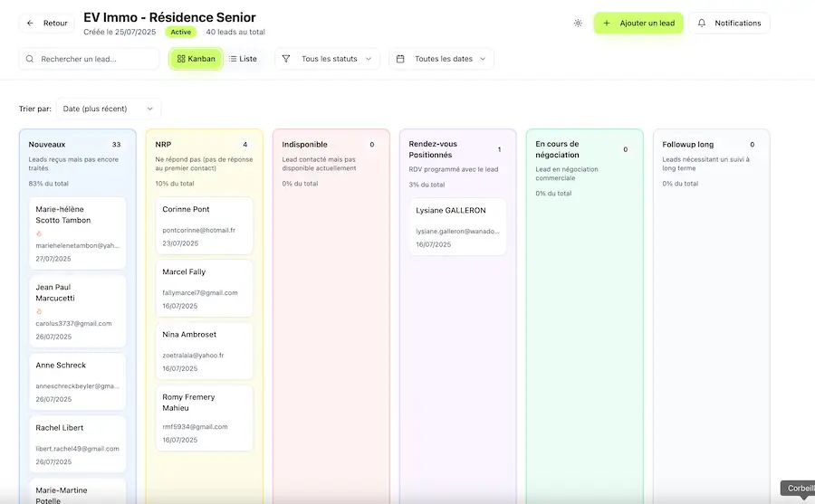Click into the Rechercher un lead field
Image resolution: width=815 pixels, height=504 pixels.
pyautogui.click(x=95, y=59)
